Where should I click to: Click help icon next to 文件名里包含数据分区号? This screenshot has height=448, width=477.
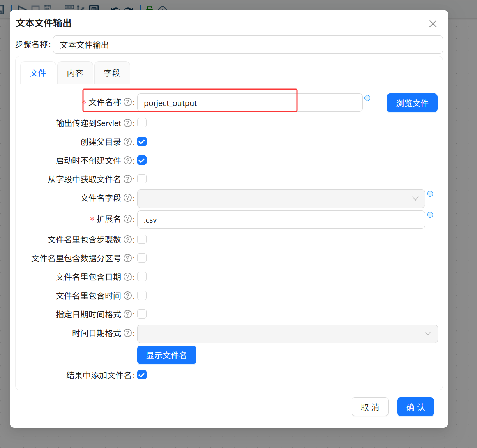pyautogui.click(x=127, y=258)
